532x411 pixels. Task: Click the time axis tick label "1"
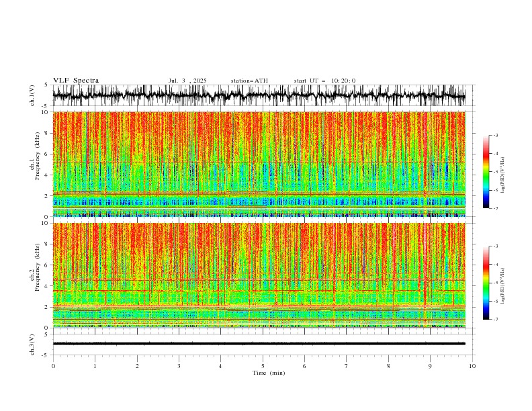(95, 366)
